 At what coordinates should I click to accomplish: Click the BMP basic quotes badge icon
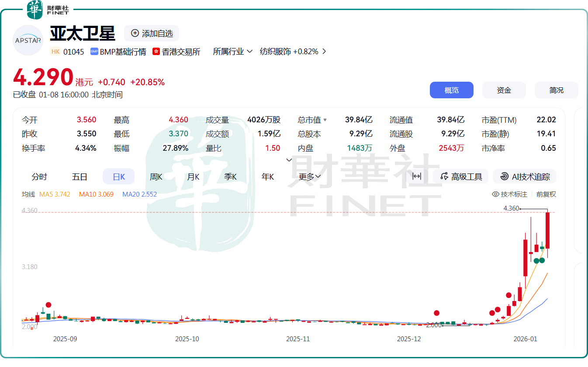coord(94,52)
